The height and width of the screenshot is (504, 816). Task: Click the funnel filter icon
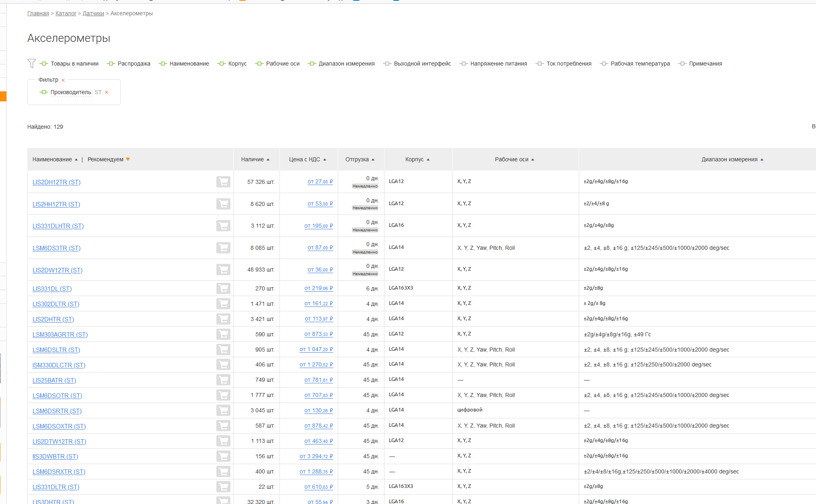(32, 63)
